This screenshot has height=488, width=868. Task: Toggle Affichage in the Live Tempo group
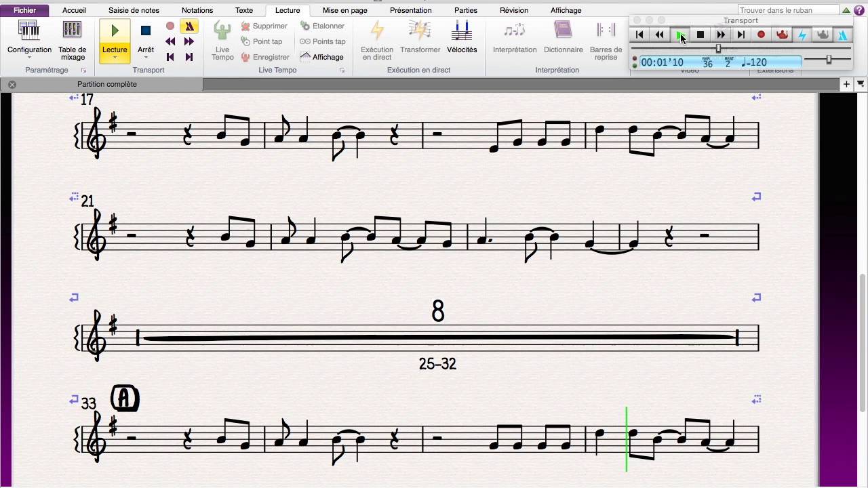point(321,57)
